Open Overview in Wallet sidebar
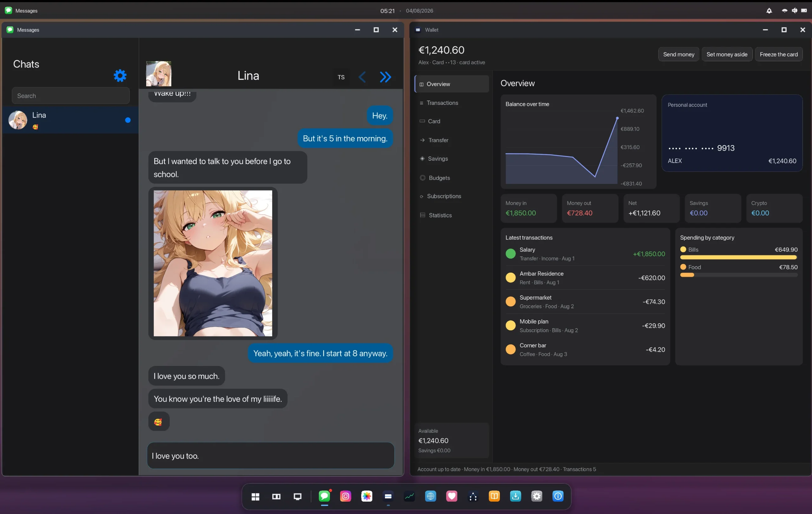This screenshot has height=514, width=812. [x=452, y=84]
